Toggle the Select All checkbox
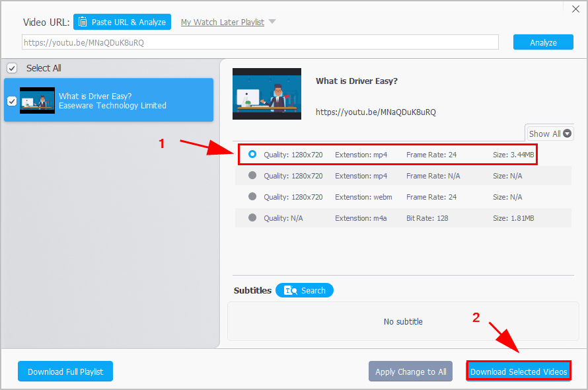The height and width of the screenshot is (390, 588). tap(11, 67)
